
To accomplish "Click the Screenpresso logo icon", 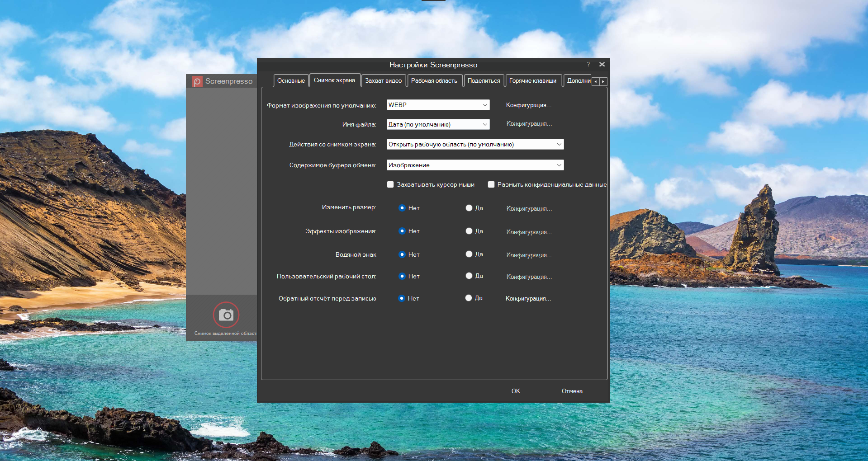I will 197,81.
